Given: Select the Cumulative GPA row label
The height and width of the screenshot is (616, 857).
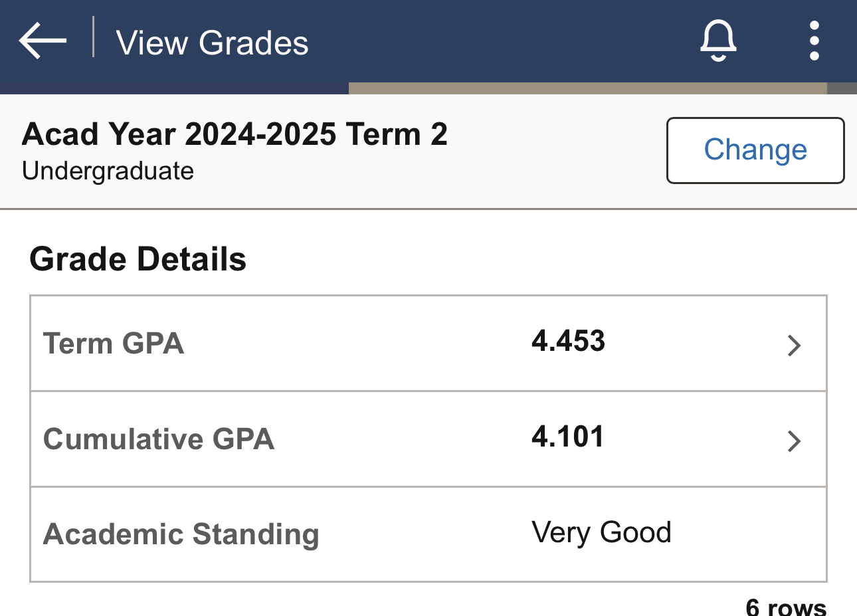Looking at the screenshot, I should (x=159, y=439).
